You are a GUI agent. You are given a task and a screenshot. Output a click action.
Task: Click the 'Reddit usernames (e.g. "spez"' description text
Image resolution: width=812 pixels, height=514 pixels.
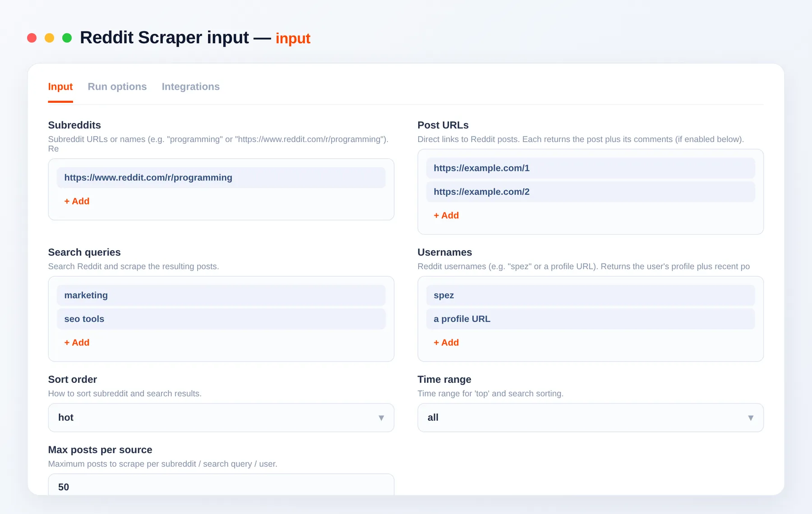tap(584, 266)
